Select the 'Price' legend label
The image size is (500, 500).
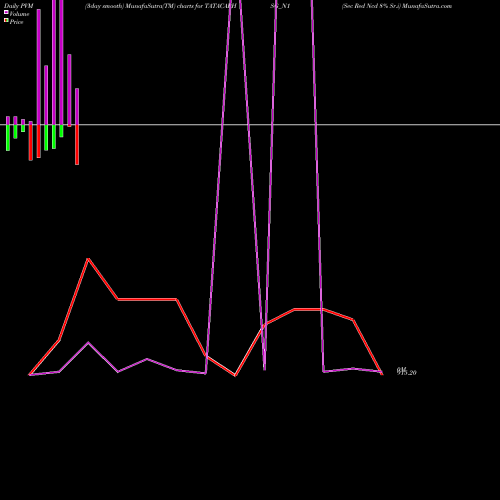16,22
